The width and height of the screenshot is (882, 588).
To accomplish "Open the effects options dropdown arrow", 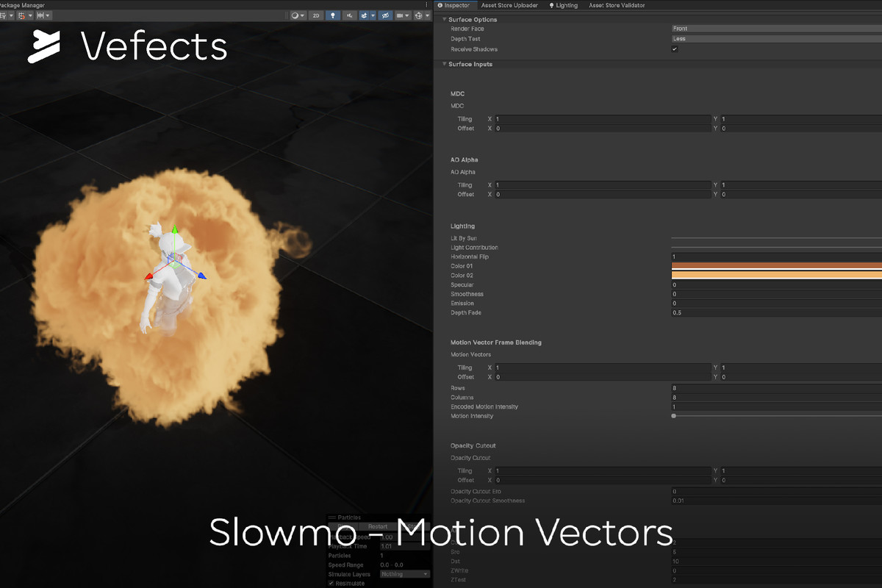I will (x=373, y=15).
